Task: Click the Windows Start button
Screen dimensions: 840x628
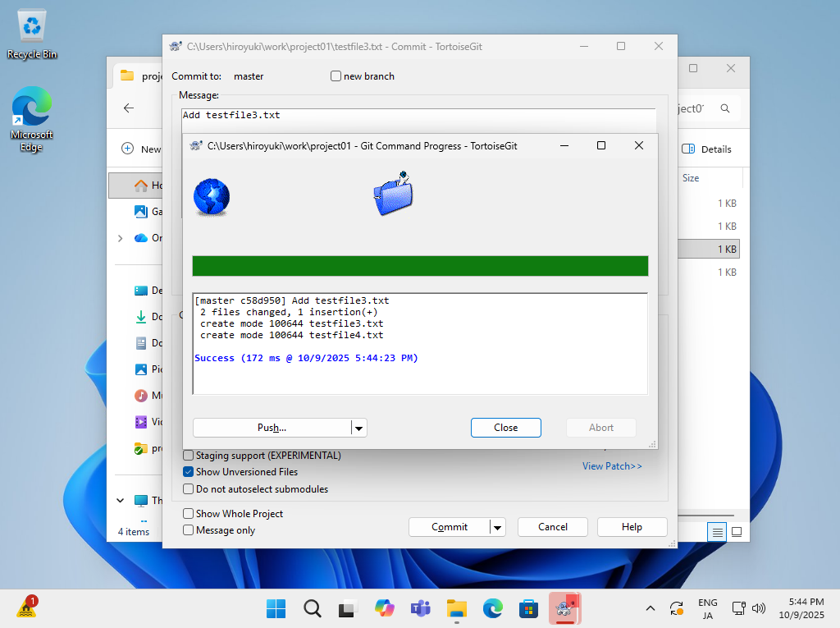Action: (x=276, y=608)
